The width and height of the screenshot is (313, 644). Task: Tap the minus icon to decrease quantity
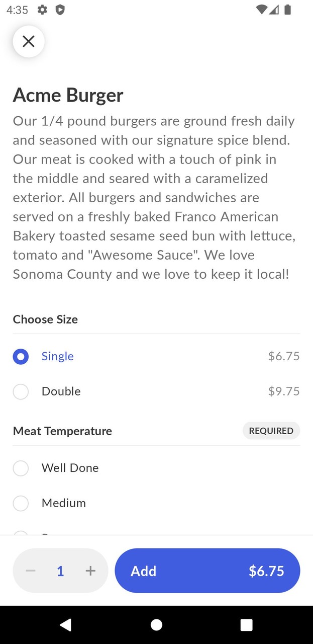tap(30, 571)
